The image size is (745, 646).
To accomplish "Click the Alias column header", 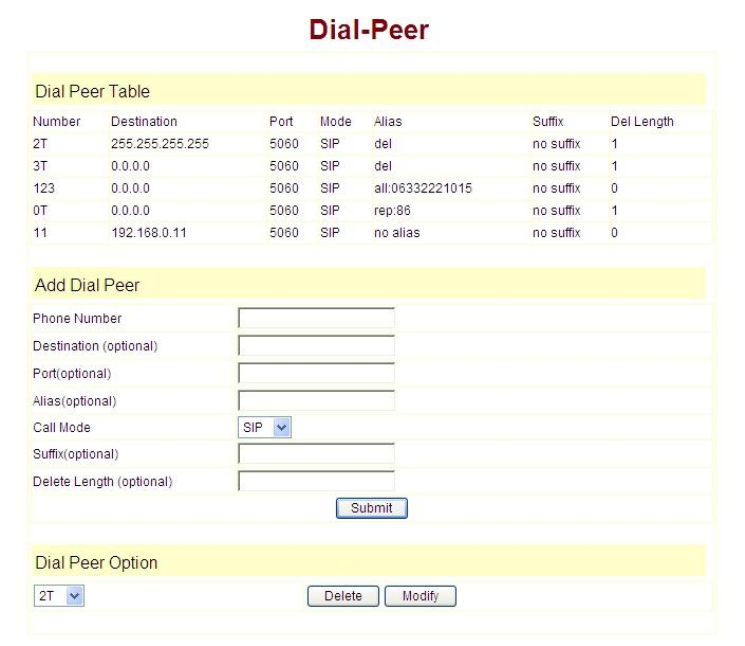I will tap(388, 121).
